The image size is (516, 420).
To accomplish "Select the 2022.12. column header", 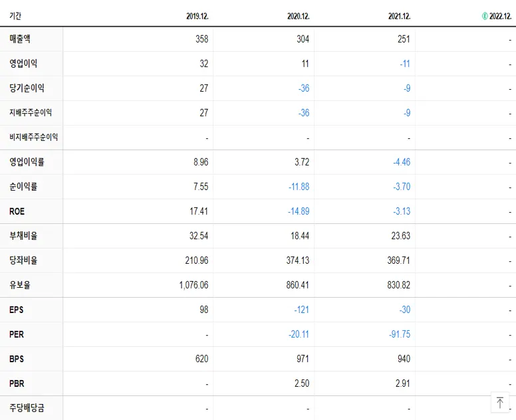I will pos(500,16).
